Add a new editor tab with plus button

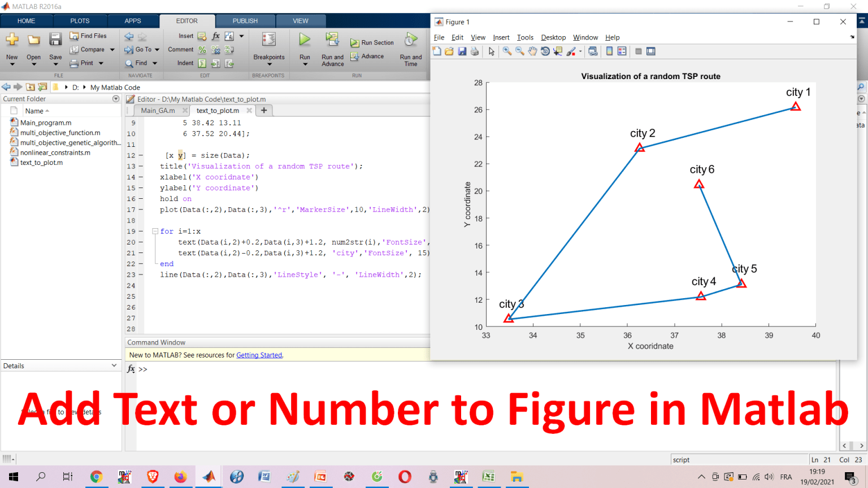[x=264, y=111]
